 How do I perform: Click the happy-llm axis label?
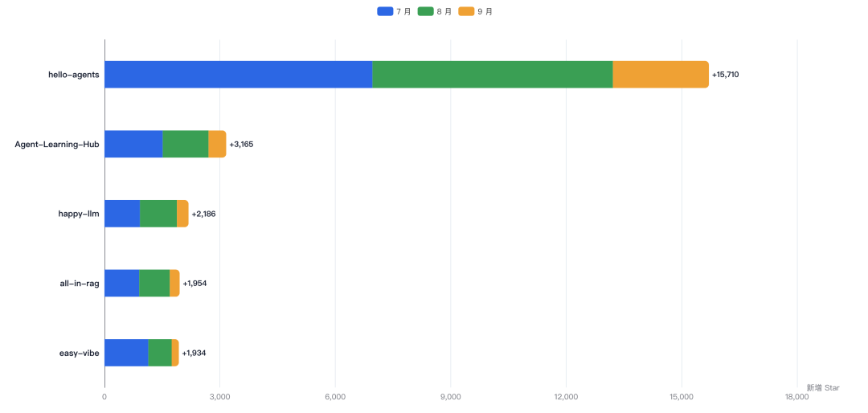tap(79, 214)
